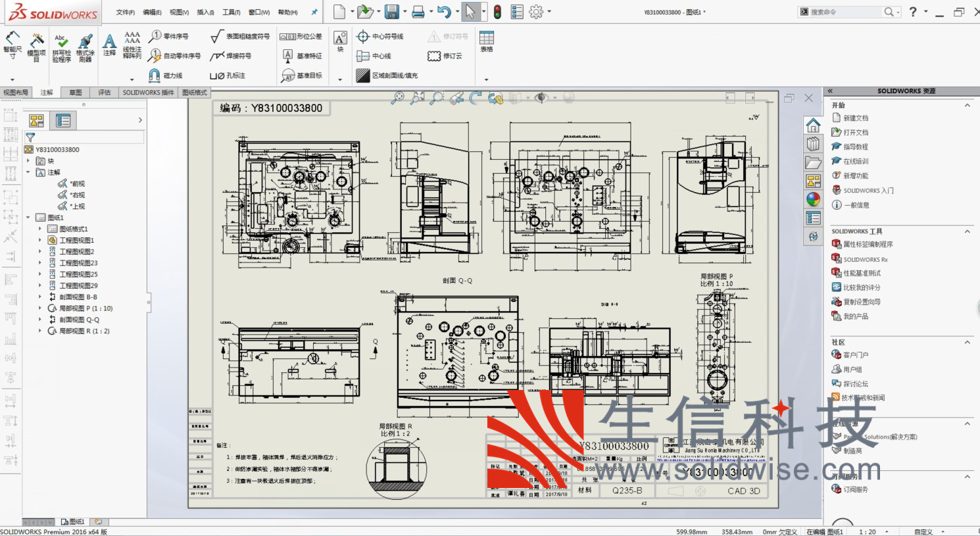Collapse the 开始 section in resources
The height and width of the screenshot is (536, 980).
pyautogui.click(x=968, y=105)
